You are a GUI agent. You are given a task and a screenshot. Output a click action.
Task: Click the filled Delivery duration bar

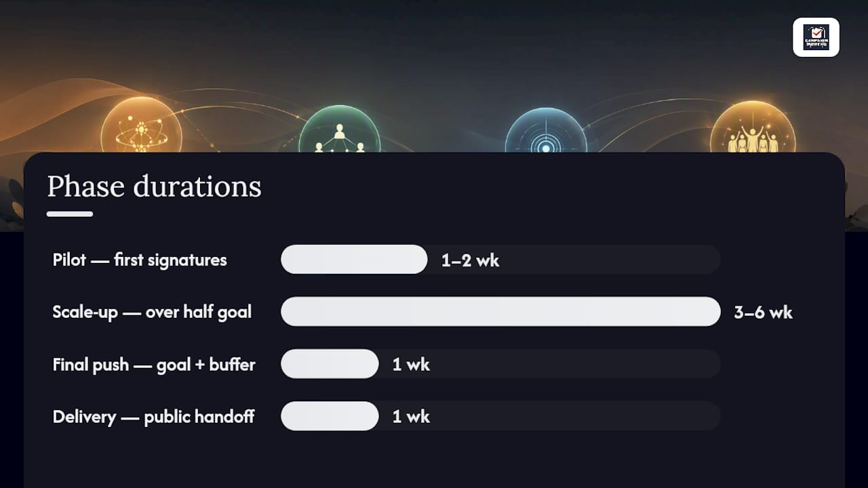330,416
